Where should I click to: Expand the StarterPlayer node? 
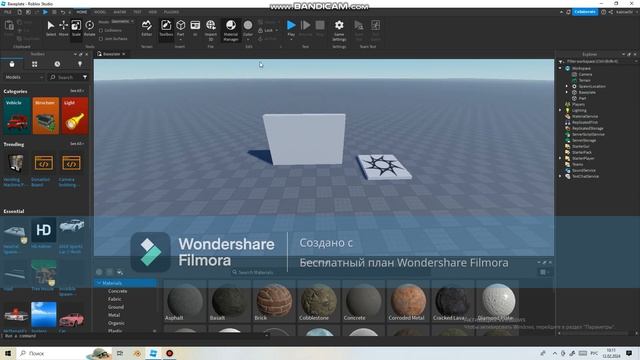click(x=560, y=158)
